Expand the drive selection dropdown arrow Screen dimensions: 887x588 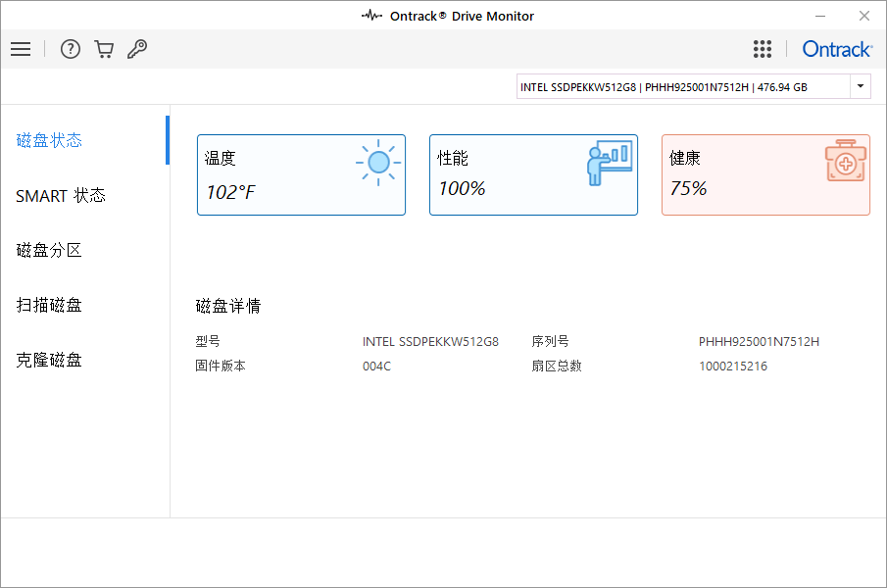(861, 86)
